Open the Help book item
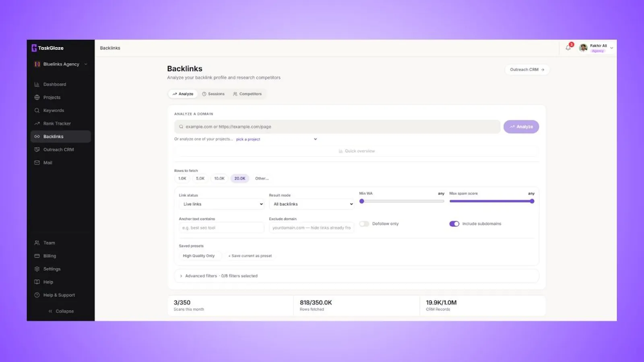This screenshot has width=644, height=362. click(60, 282)
